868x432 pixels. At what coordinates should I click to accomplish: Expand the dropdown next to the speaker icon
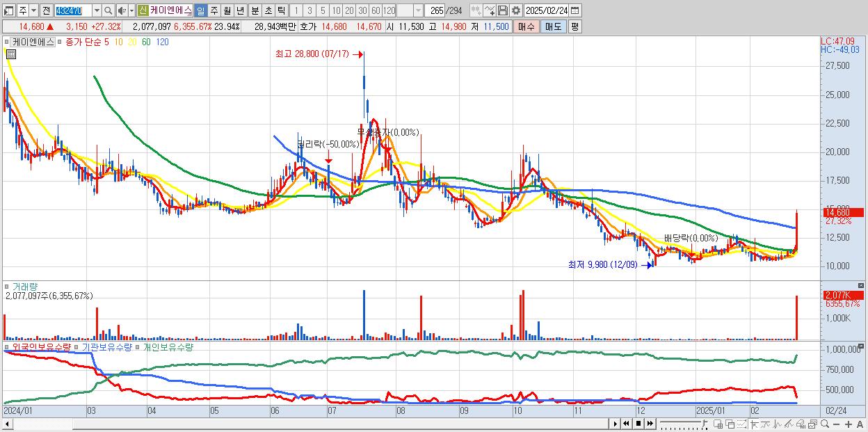click(x=131, y=10)
